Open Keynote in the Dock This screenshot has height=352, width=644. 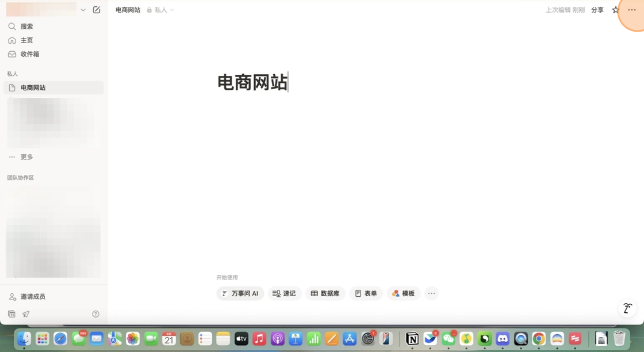tap(296, 338)
